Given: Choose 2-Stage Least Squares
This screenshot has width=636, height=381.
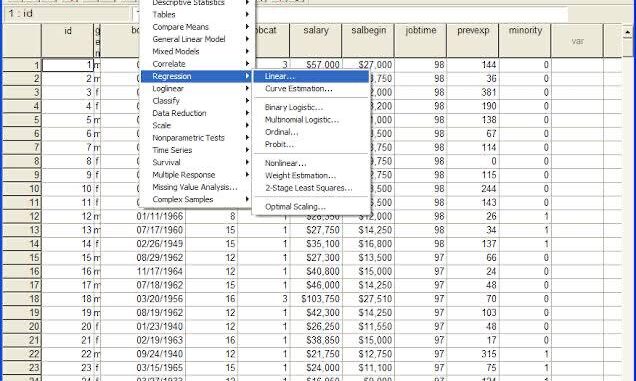Looking at the screenshot, I should point(311,188).
